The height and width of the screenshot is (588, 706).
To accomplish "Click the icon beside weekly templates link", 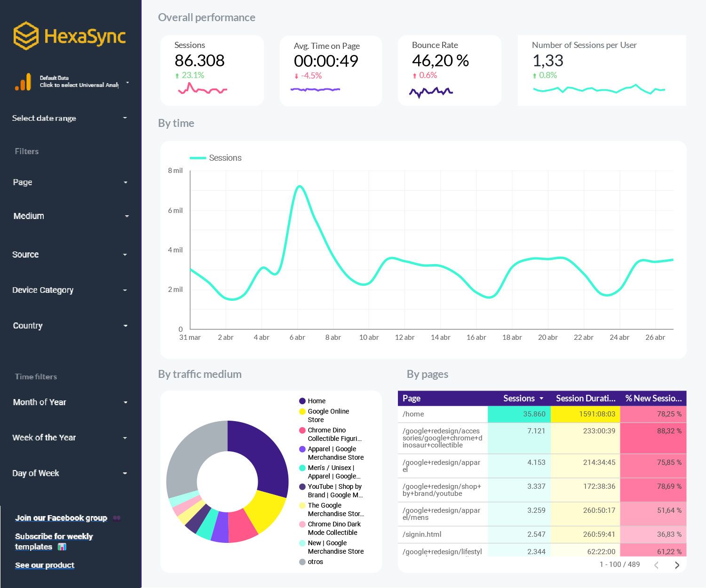I will tap(62, 547).
